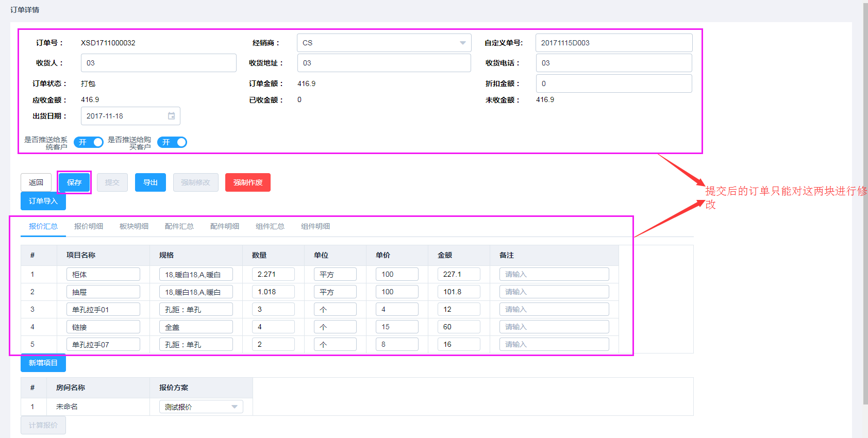The height and width of the screenshot is (438, 868).
Task: Click 备注 field in 链接 row
Action: tap(554, 327)
